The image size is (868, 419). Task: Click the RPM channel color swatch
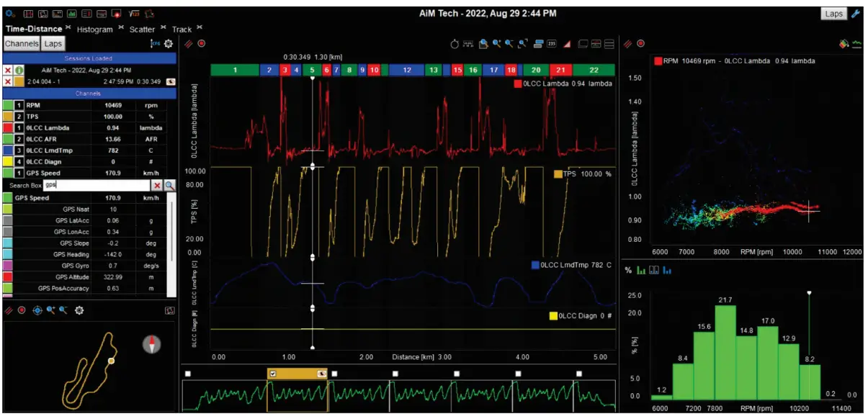tap(8, 104)
